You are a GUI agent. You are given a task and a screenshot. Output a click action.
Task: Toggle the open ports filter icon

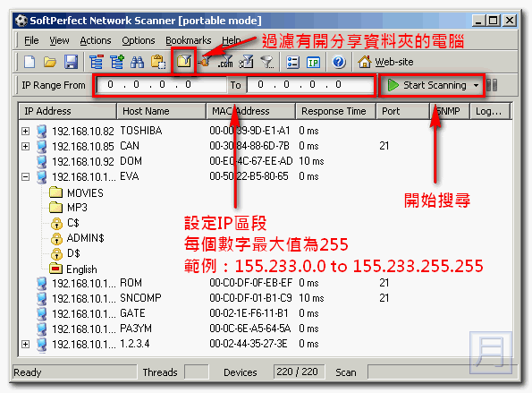(206, 62)
